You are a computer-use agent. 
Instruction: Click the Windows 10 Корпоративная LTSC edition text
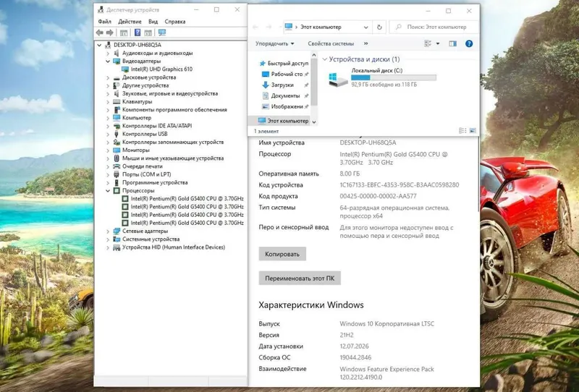[386, 324]
